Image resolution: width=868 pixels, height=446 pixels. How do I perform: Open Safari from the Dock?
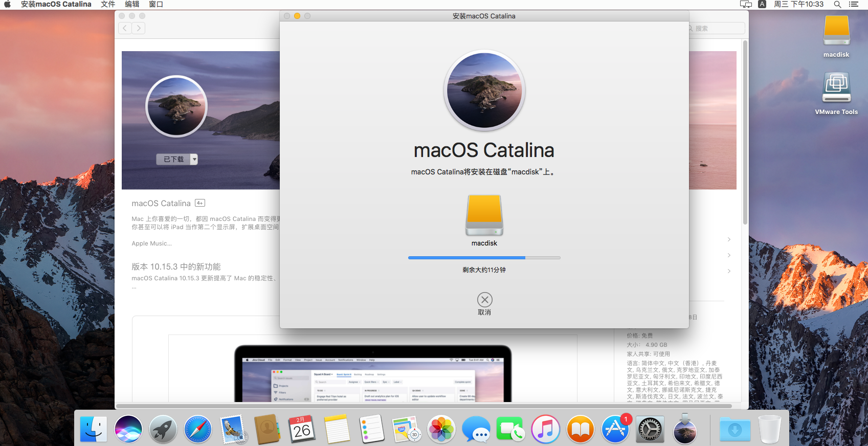198,429
